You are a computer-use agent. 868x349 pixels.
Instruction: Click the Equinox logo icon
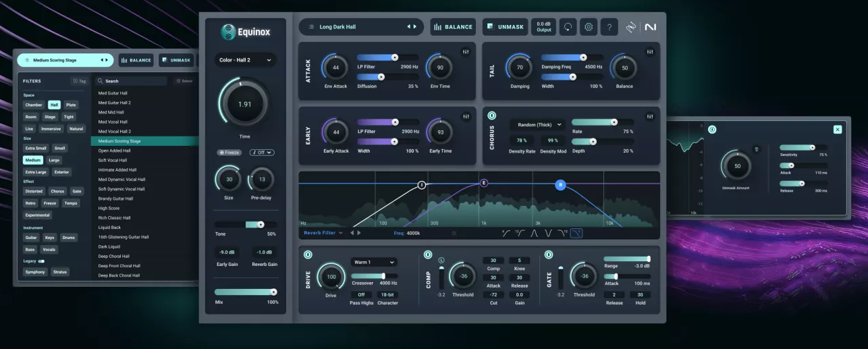(x=229, y=32)
